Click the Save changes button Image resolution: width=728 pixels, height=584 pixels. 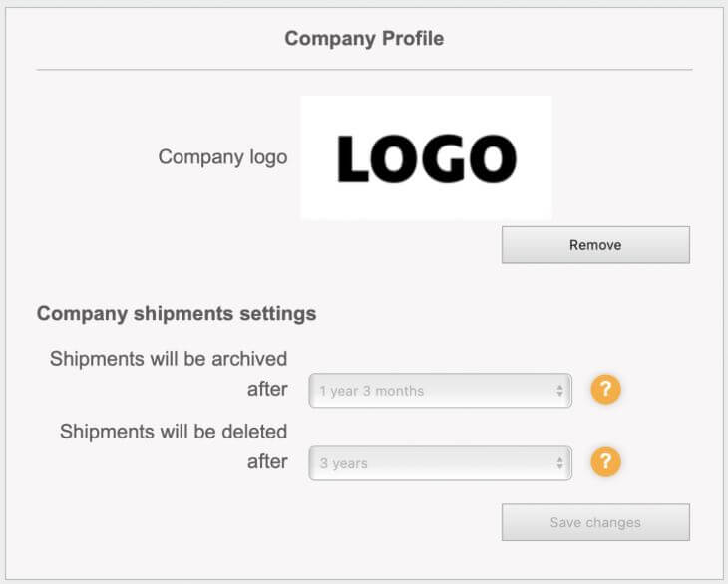595,522
